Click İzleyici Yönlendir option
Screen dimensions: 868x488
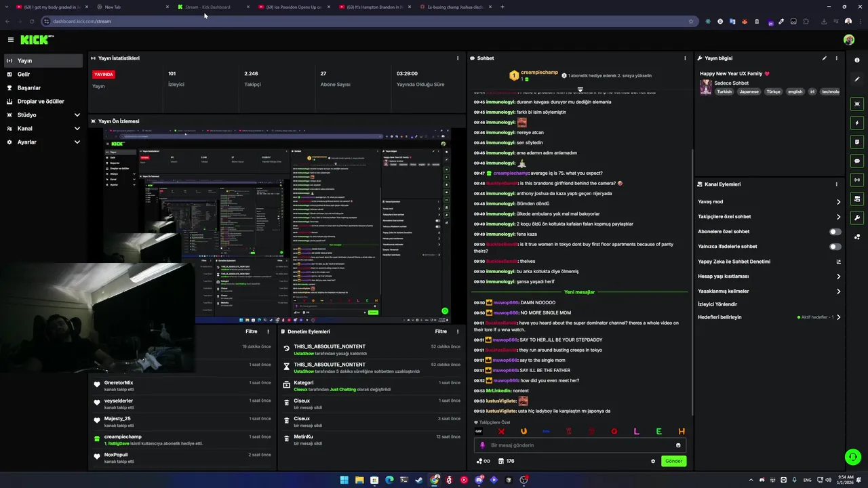[x=717, y=304]
